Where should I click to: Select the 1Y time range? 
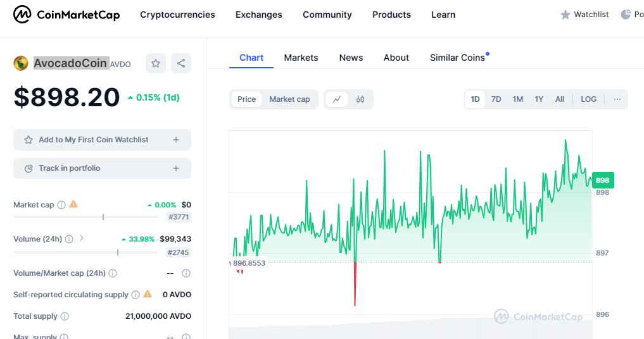click(x=539, y=99)
